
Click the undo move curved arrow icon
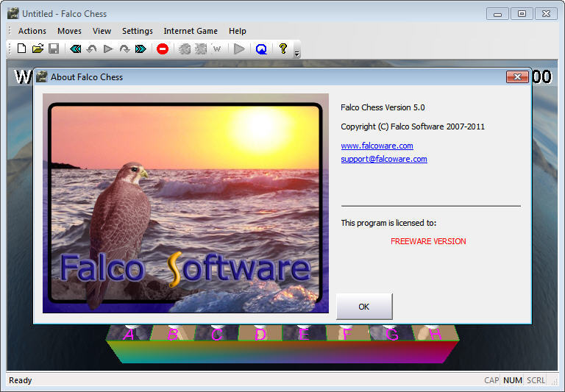91,49
